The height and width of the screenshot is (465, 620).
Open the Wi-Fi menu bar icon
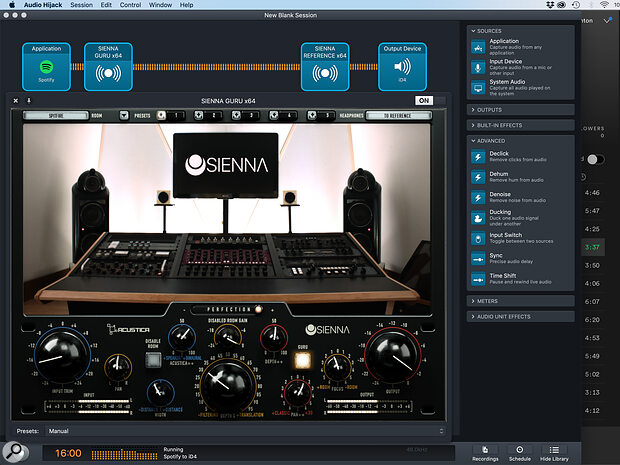pyautogui.click(x=604, y=5)
